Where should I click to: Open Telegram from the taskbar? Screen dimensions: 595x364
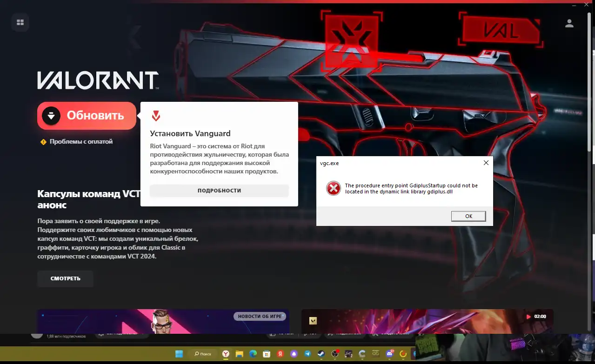click(308, 354)
